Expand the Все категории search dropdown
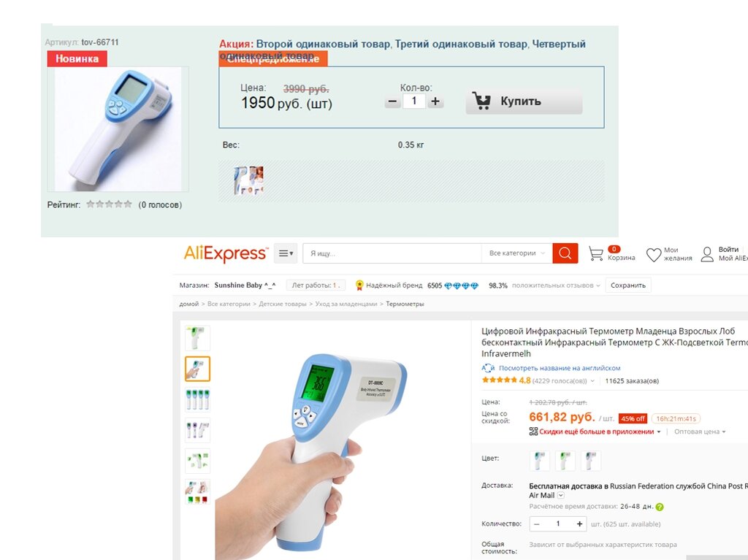This screenshot has width=748, height=560. pyautogui.click(x=516, y=253)
